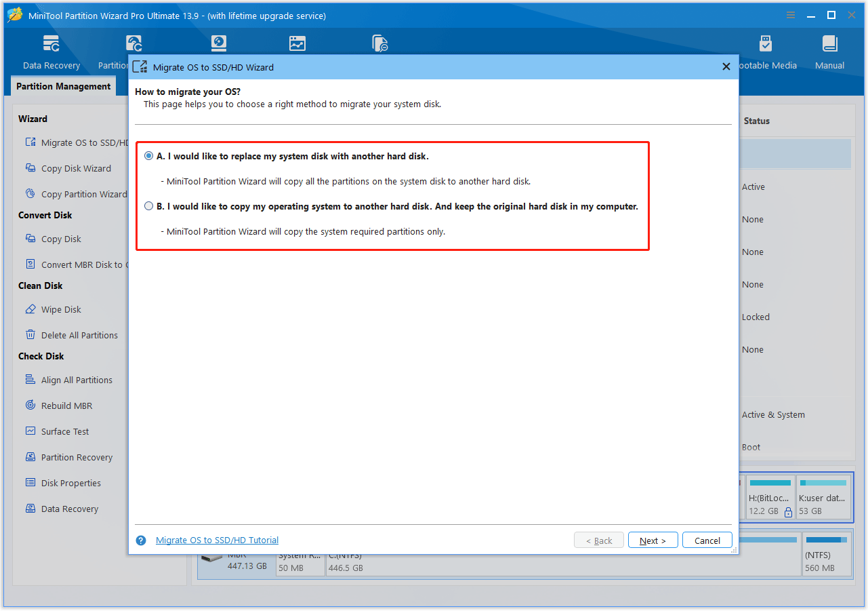Click the 'Boot' status cell
Image resolution: width=868 pixels, height=611 pixels.
tap(751, 447)
